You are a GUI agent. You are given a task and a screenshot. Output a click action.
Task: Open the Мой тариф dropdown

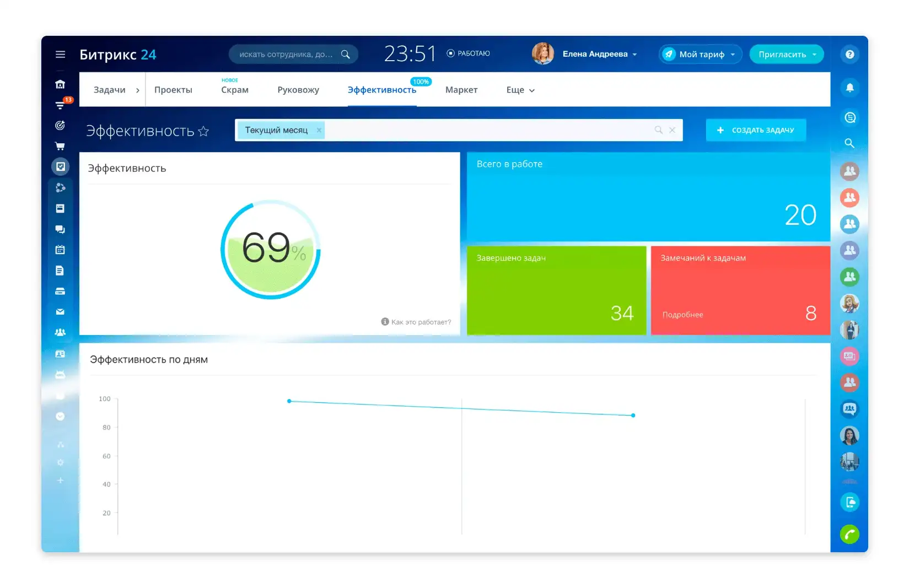tap(700, 54)
